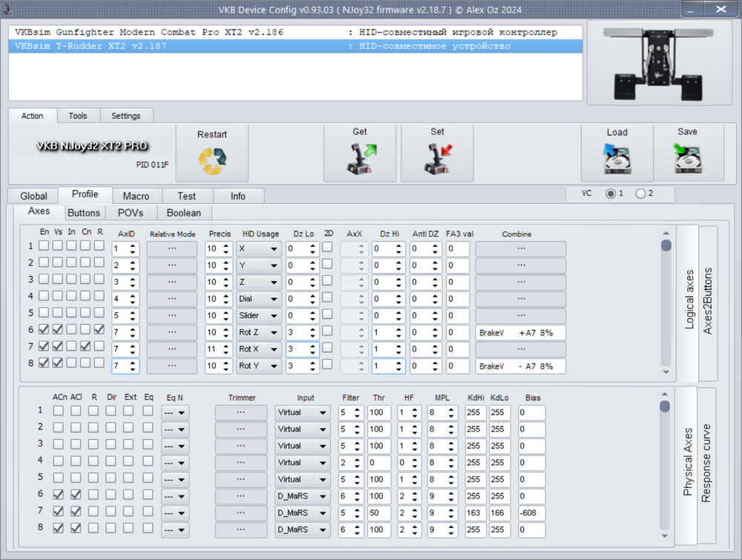Toggle Eq checkbox for physical axis 1
The width and height of the screenshot is (742, 560).
[148, 411]
